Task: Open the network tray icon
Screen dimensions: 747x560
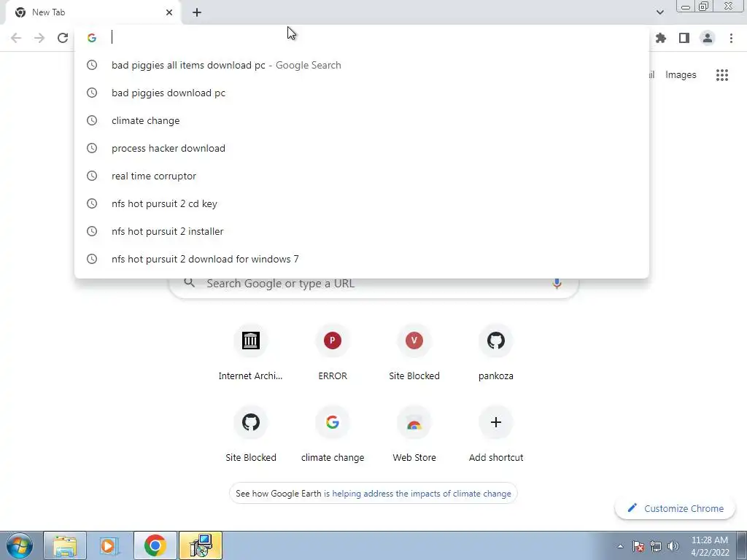Action: [656, 546]
